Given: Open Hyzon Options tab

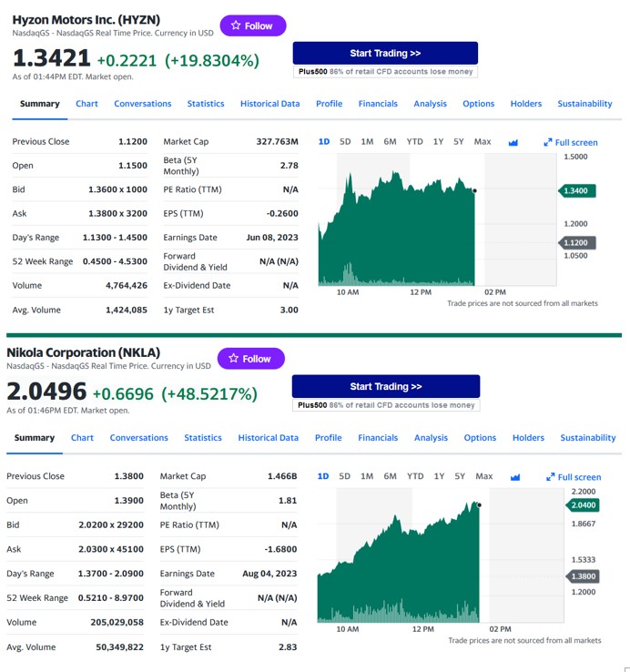Looking at the screenshot, I should (478, 104).
